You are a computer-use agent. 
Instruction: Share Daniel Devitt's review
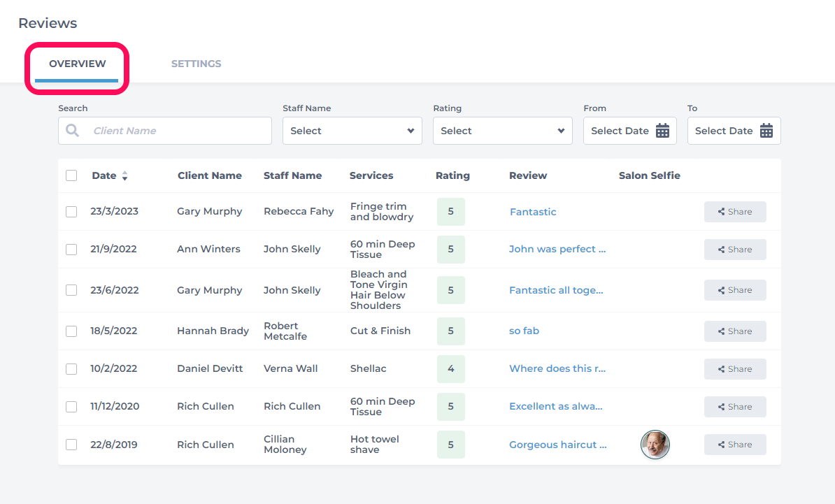coord(735,369)
